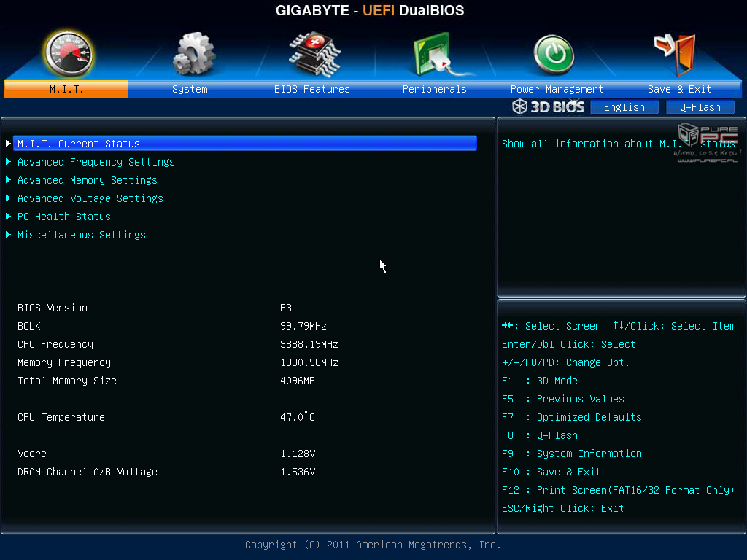Open Miscellaneous Settings
Viewport: 747px width, 560px height.
click(82, 235)
